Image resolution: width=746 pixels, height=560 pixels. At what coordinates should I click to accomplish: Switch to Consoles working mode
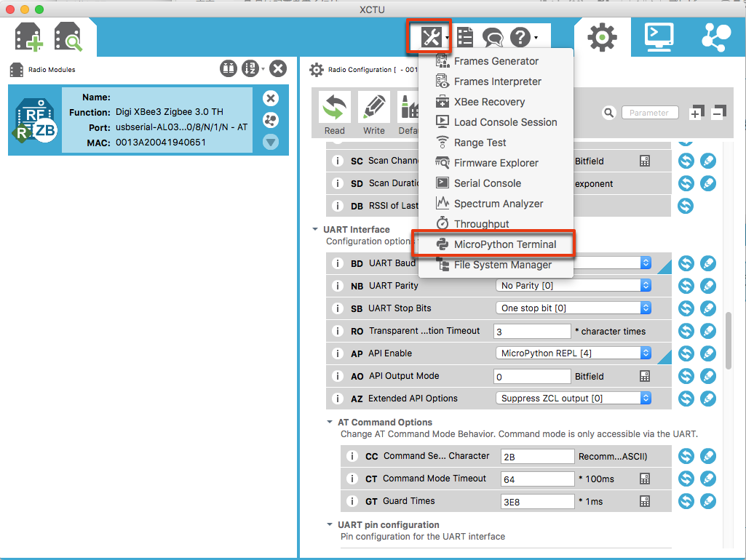[659, 37]
